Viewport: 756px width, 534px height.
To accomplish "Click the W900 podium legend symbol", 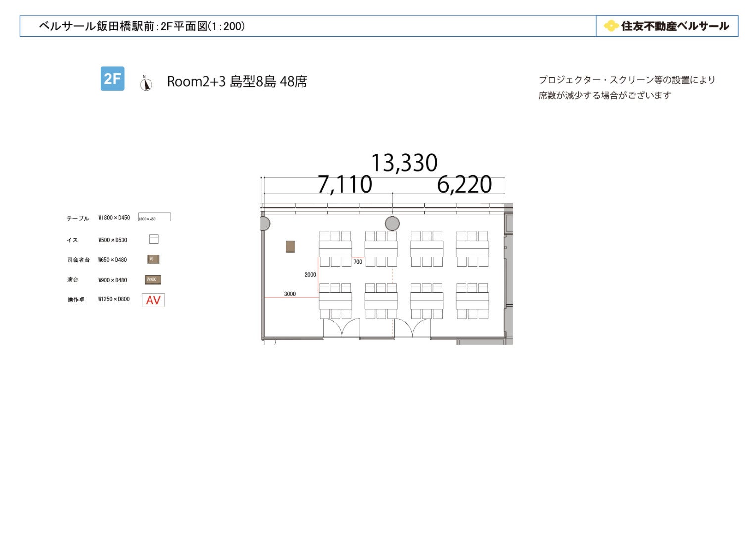I will 153,280.
